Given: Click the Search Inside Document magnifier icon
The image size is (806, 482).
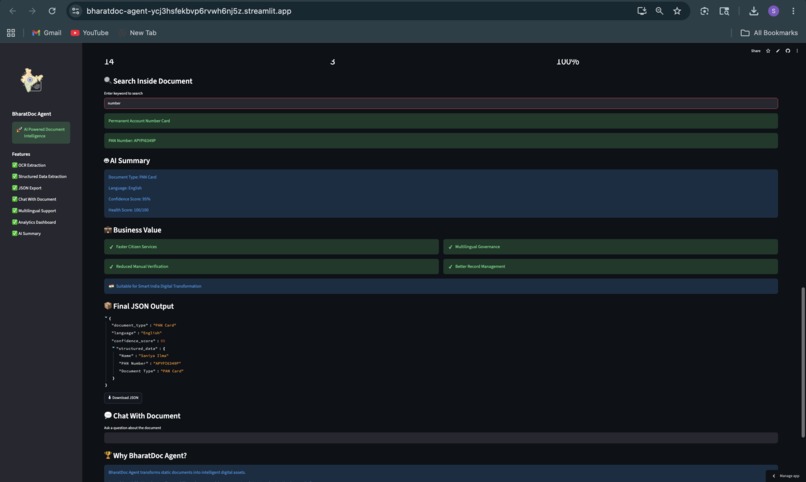Looking at the screenshot, I should click(x=107, y=80).
